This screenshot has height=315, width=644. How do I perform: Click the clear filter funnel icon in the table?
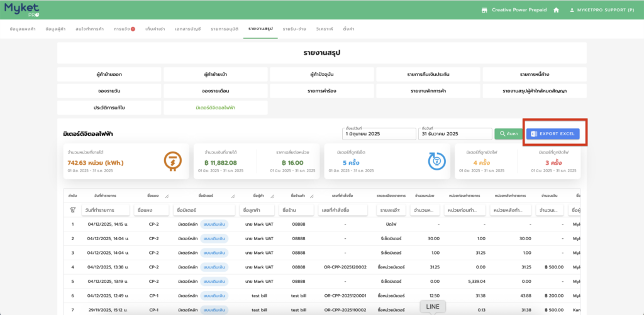(73, 209)
